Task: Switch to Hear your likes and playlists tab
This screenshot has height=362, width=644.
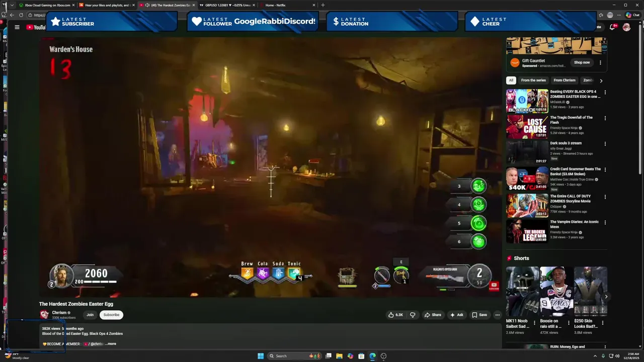Action: pyautogui.click(x=107, y=5)
